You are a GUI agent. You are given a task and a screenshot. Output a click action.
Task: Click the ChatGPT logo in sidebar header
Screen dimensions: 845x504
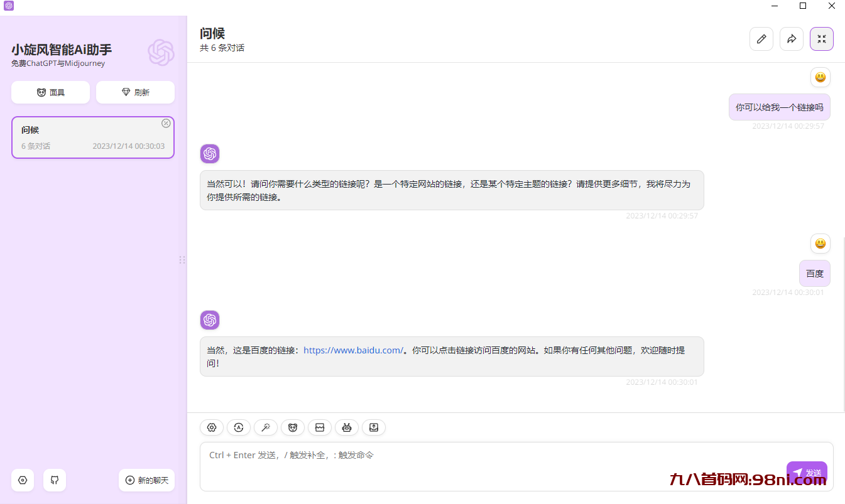161,53
